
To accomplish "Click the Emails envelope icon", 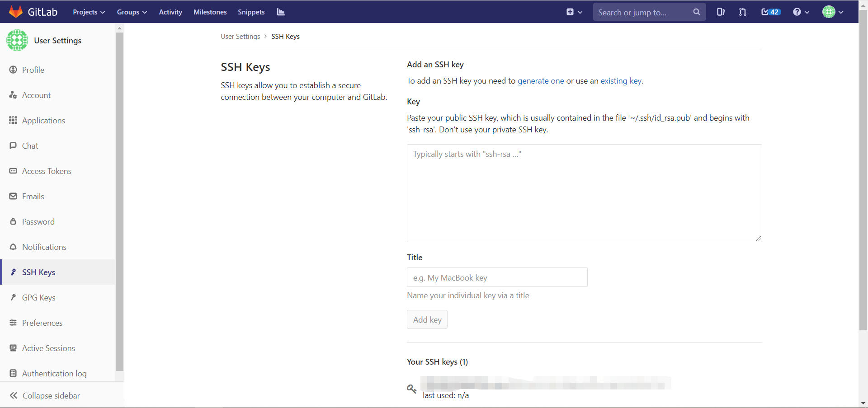I will tap(13, 196).
